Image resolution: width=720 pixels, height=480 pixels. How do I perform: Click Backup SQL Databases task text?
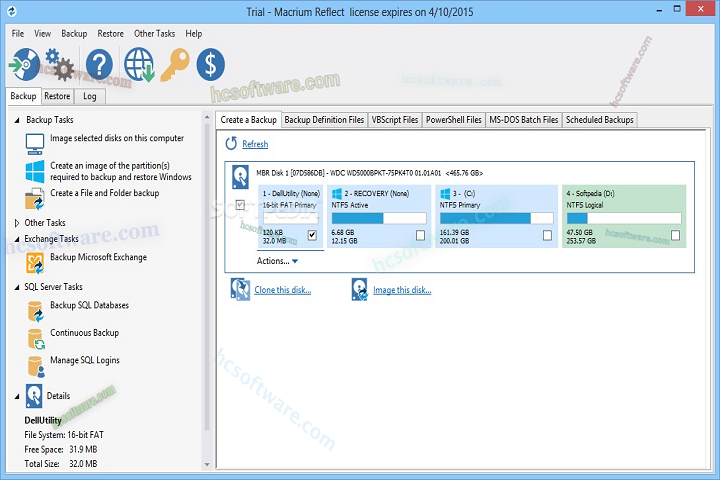90,305
